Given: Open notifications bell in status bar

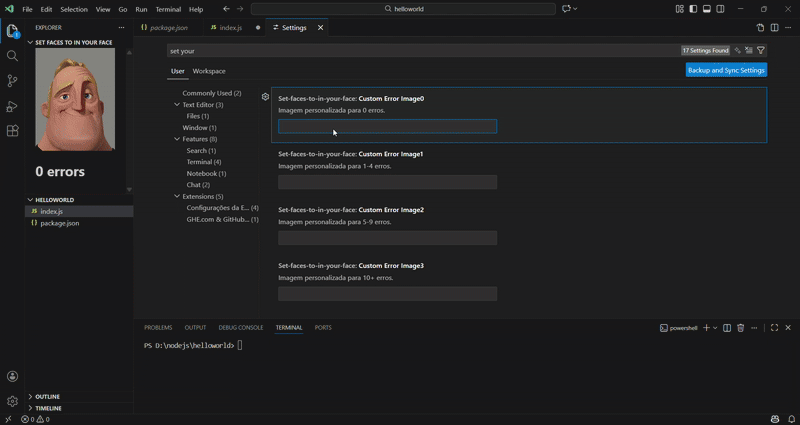Looking at the screenshot, I should [x=791, y=419].
